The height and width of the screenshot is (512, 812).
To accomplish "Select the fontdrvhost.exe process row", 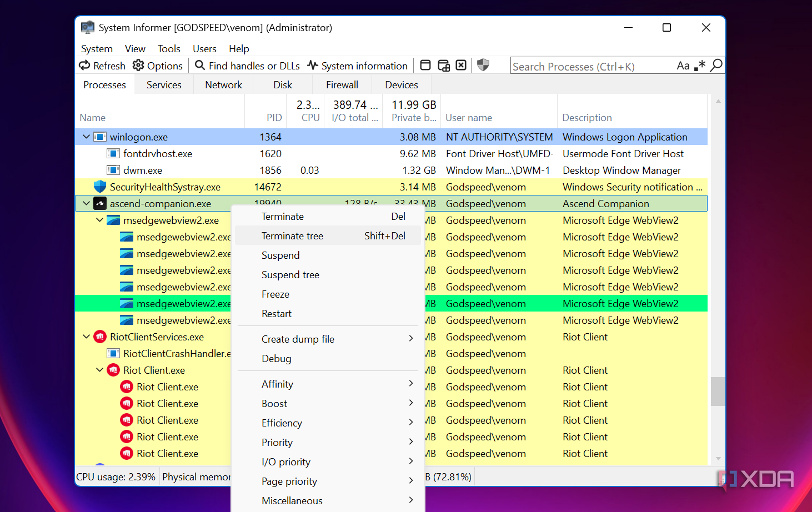I will coord(392,153).
